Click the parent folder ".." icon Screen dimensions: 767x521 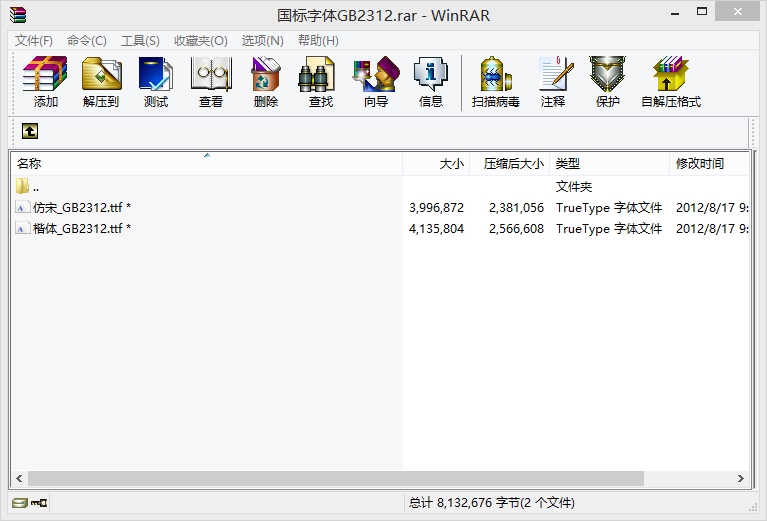click(x=22, y=186)
